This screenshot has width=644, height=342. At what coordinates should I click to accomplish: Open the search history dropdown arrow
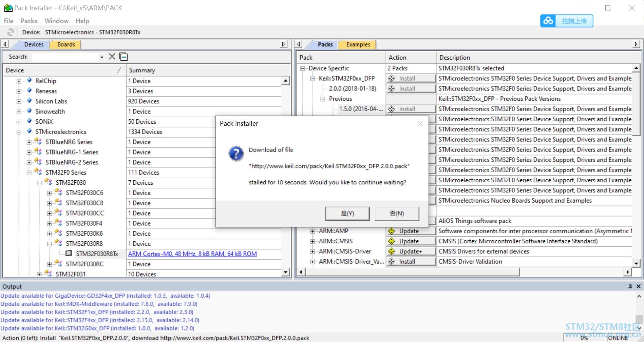101,57
